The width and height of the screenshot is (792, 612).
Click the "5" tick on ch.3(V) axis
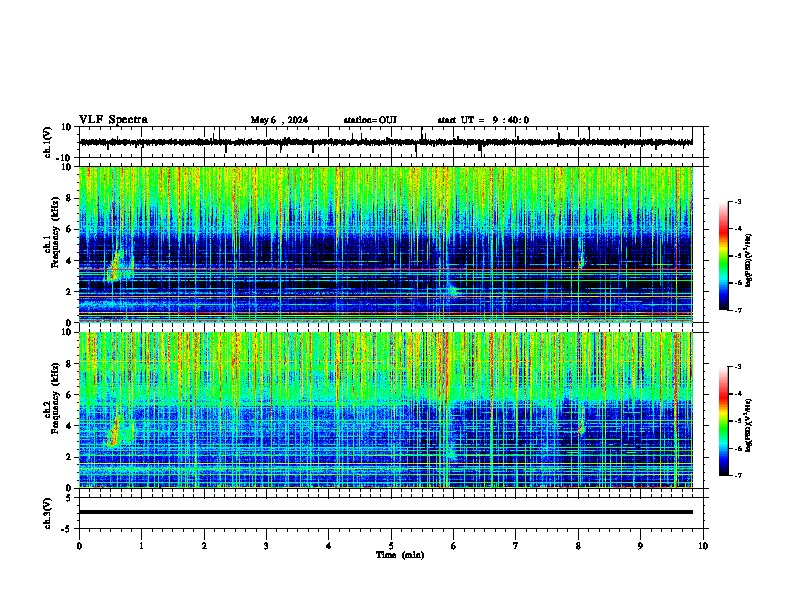69,497
